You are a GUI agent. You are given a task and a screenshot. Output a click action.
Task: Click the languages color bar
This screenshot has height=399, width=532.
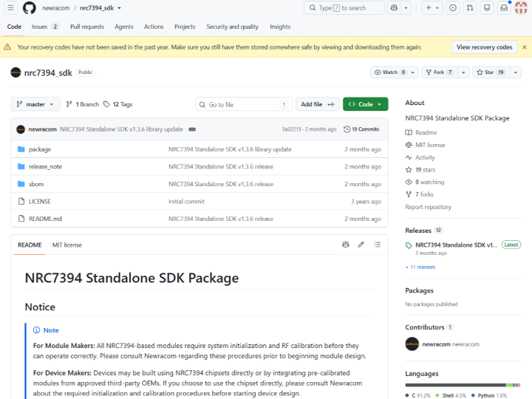(463, 385)
